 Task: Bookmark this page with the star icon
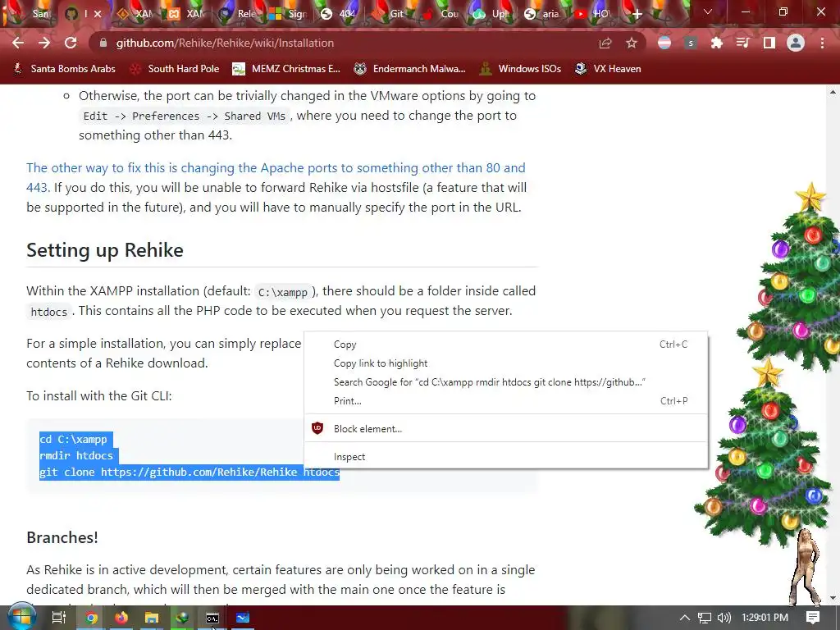pyautogui.click(x=632, y=43)
